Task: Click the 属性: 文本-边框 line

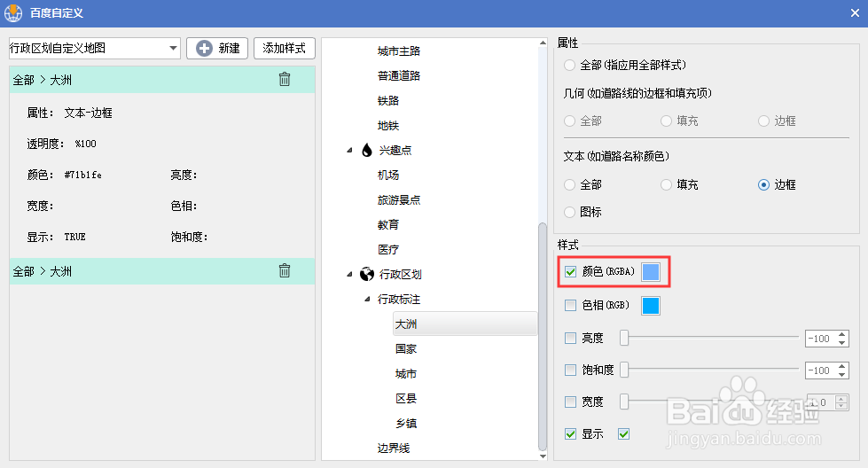Action: (x=70, y=113)
